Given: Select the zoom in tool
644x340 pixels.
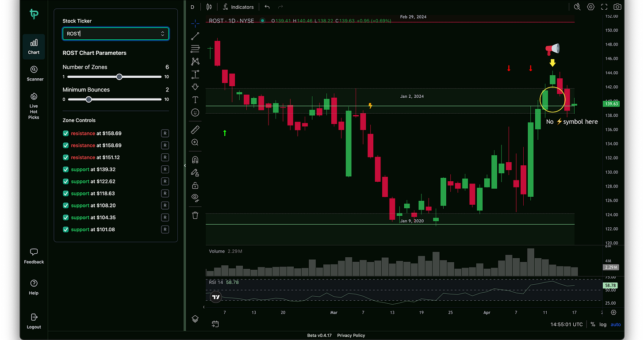Looking at the screenshot, I should (x=195, y=142).
